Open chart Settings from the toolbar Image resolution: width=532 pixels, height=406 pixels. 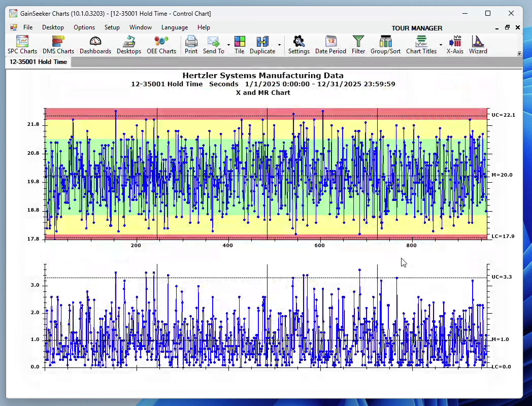298,45
